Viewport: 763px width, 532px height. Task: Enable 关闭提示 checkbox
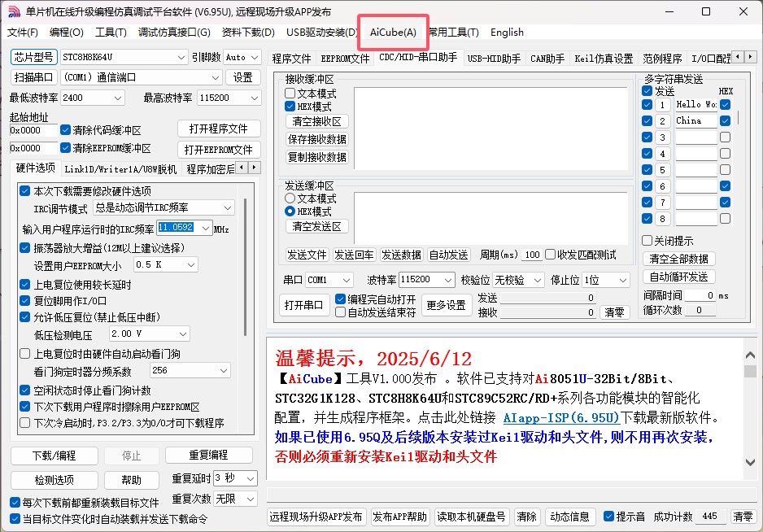pyautogui.click(x=647, y=241)
